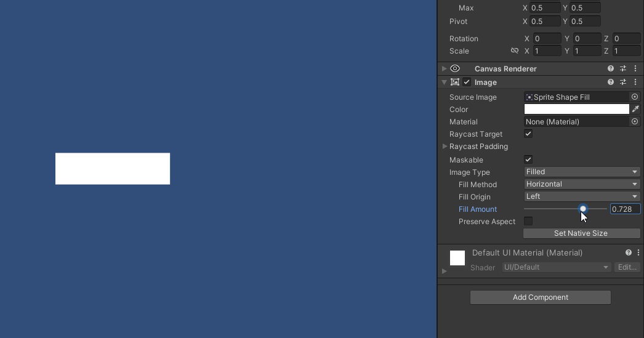644x338 pixels.
Task: Click the Raycast Padding label
Action: pos(478,146)
